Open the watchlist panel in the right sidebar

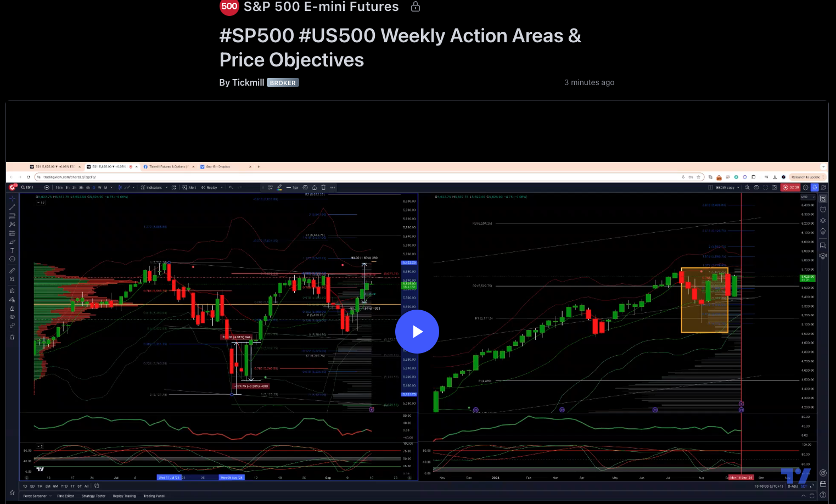(x=823, y=198)
